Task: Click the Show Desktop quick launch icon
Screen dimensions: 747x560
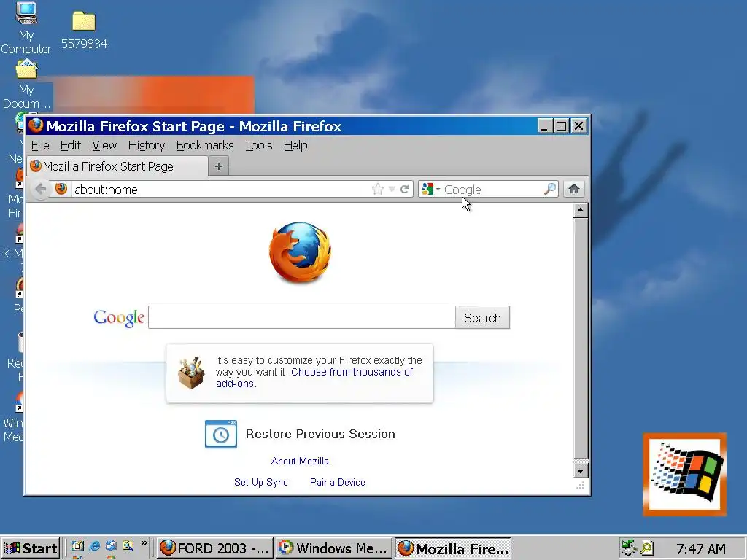Action: pos(77,546)
